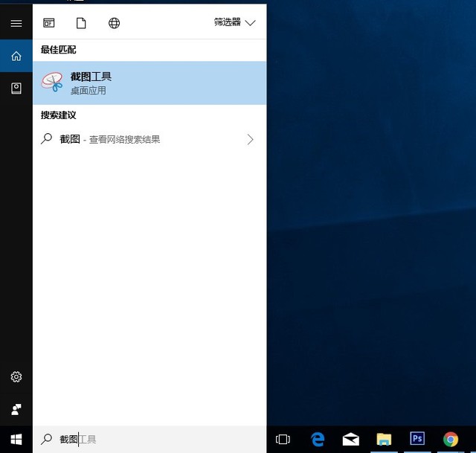Expand the 筛选器 filter dropdown
The image size is (476, 453).
click(x=235, y=22)
